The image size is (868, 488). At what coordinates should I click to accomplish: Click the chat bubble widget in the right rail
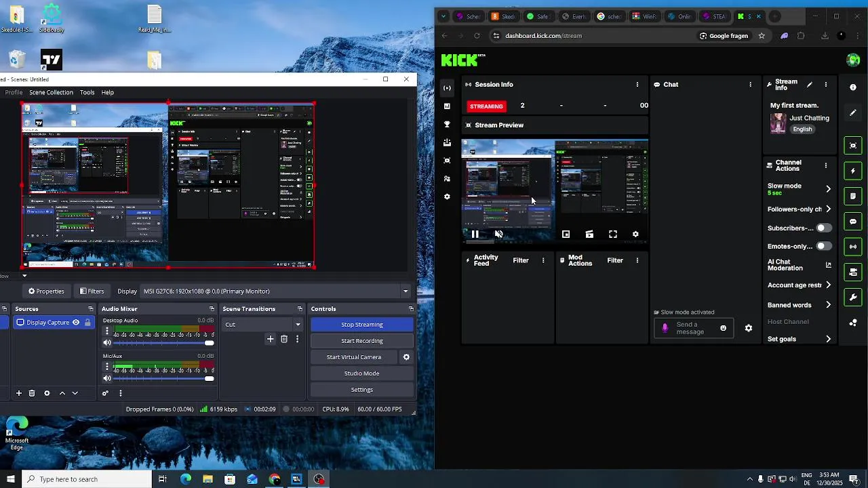853,222
